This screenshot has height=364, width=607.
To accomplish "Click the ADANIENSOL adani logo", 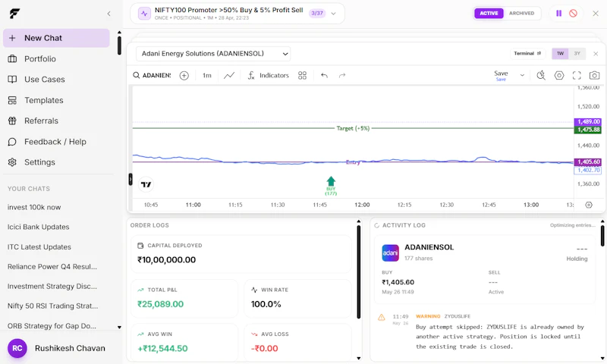I will coord(390,253).
